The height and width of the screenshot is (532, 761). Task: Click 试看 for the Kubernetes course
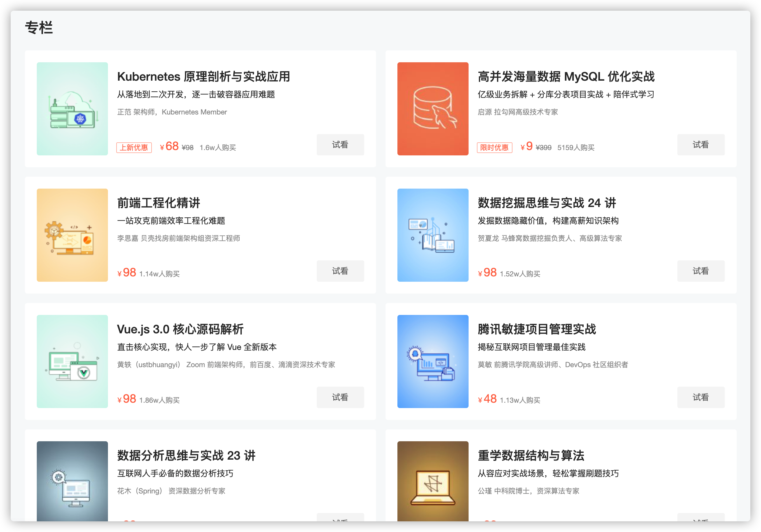click(x=340, y=144)
